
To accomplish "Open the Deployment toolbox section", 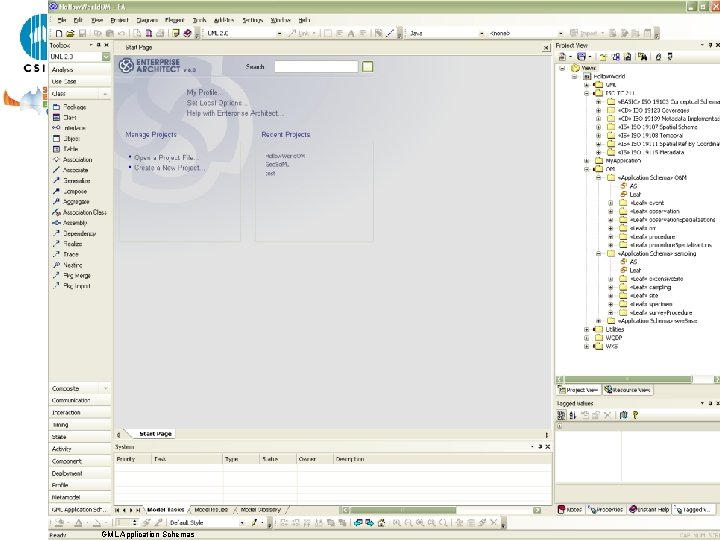I will [x=80, y=473].
